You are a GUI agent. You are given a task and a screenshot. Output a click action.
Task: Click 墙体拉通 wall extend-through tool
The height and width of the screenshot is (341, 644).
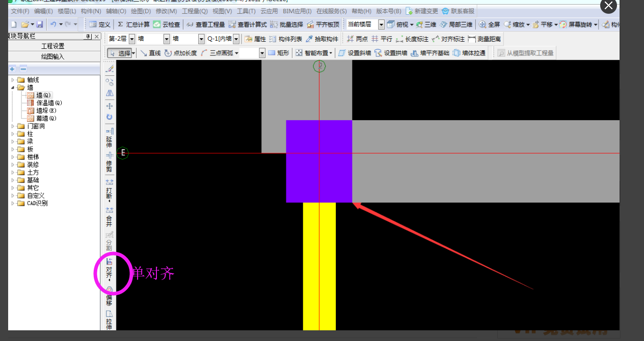(469, 53)
